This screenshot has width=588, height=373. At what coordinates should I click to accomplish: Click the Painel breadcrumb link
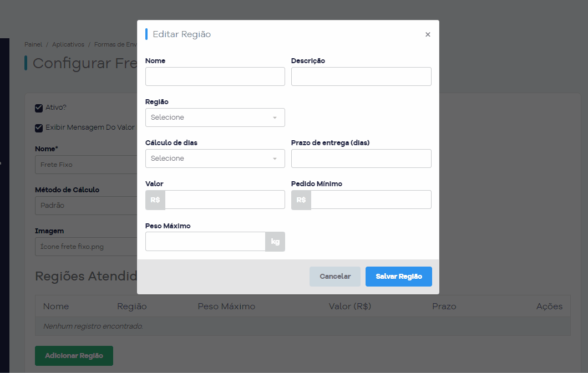pos(33,44)
